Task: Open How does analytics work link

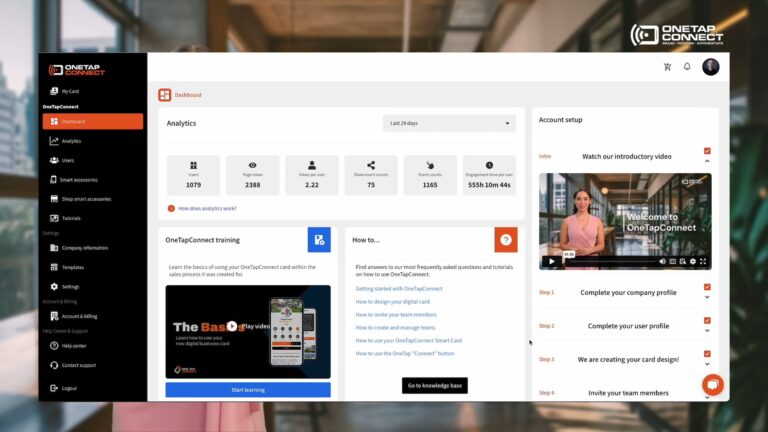Action: (207, 209)
